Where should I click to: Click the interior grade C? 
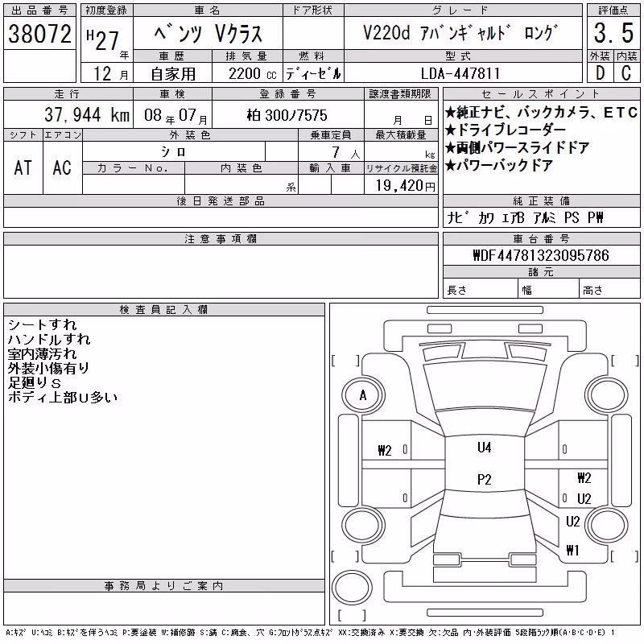point(626,73)
